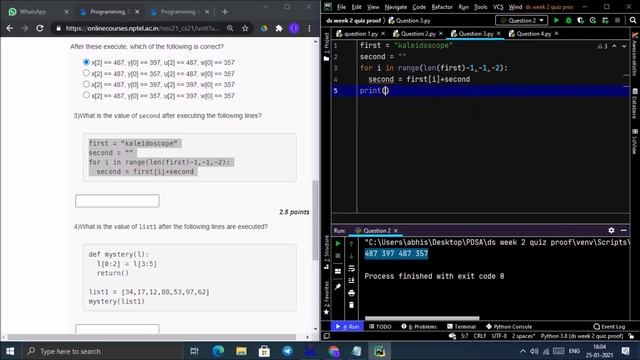Open the TODO tool window
This screenshot has height=360, width=640.
[380, 327]
